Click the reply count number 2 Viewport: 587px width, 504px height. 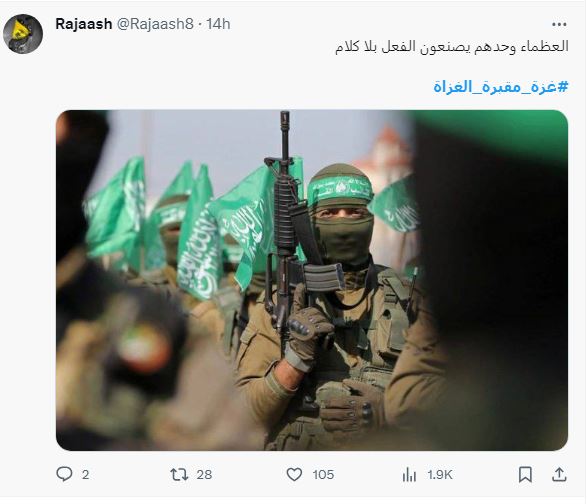pyautogui.click(x=85, y=475)
